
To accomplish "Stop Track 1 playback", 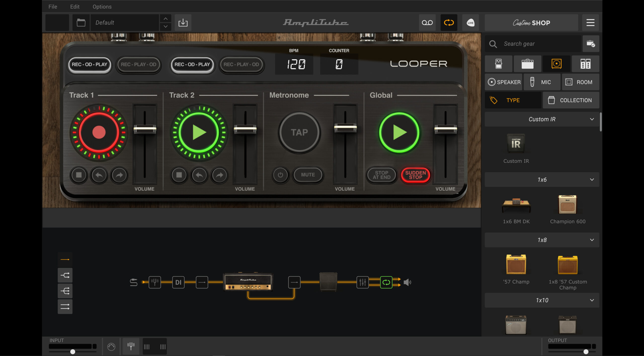I will pos(79,175).
